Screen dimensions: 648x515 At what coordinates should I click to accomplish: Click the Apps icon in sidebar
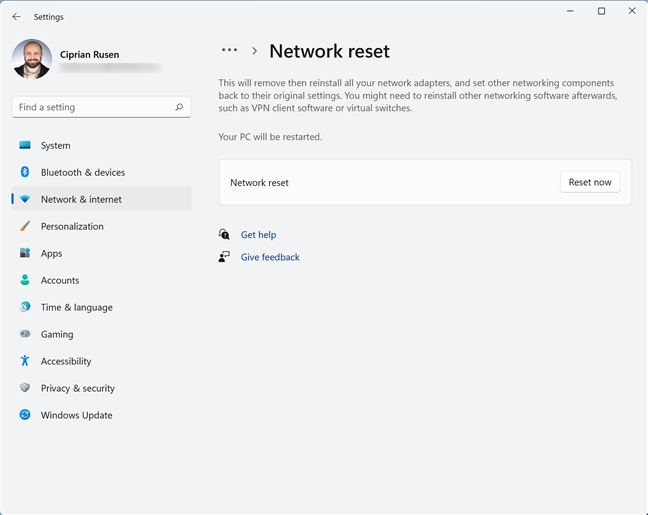(25, 254)
